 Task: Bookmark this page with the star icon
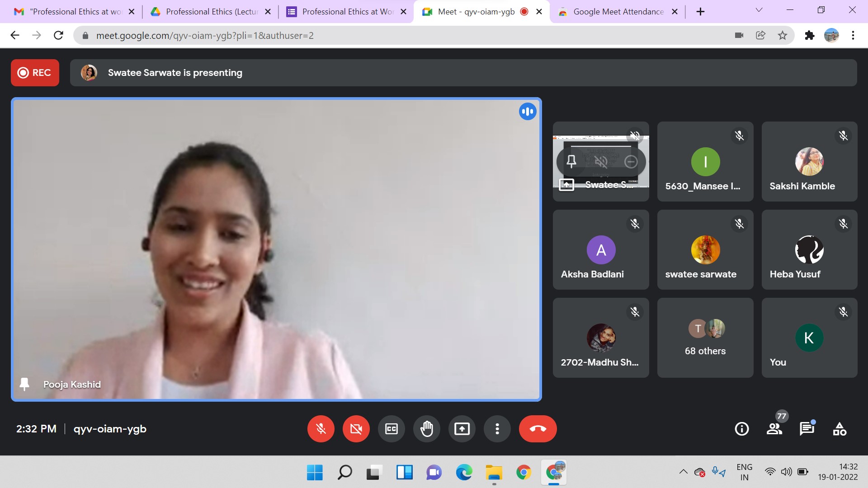pos(783,35)
